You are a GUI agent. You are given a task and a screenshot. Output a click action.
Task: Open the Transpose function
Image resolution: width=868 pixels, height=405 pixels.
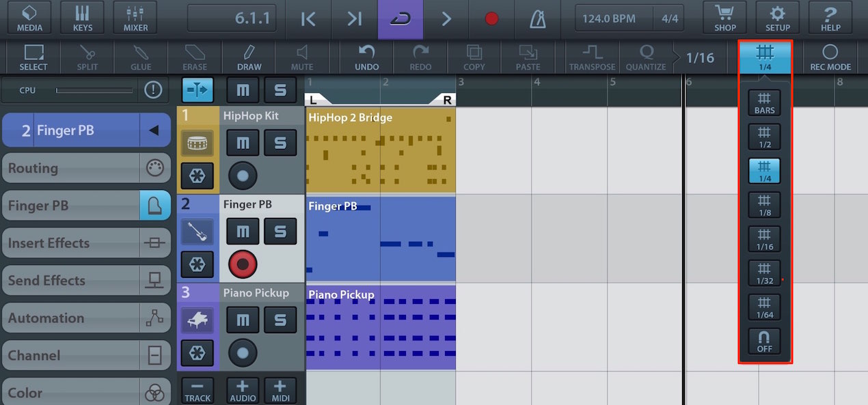point(592,57)
